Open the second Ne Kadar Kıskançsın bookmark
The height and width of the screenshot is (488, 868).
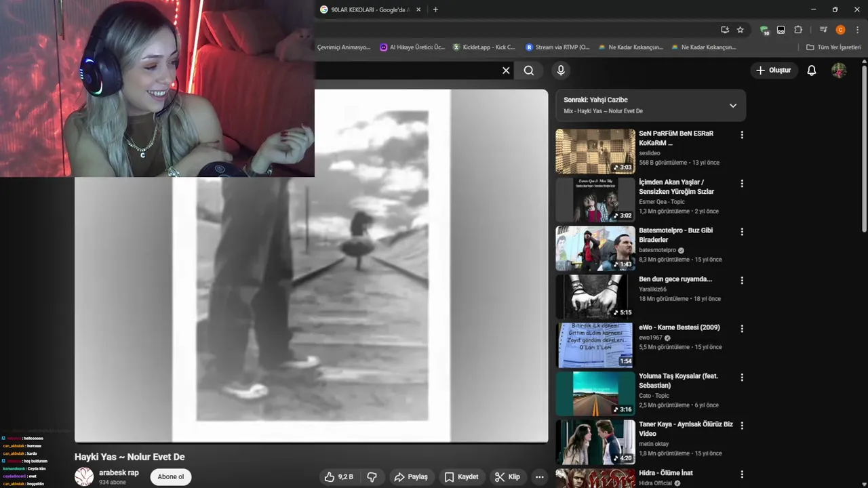[703, 47]
